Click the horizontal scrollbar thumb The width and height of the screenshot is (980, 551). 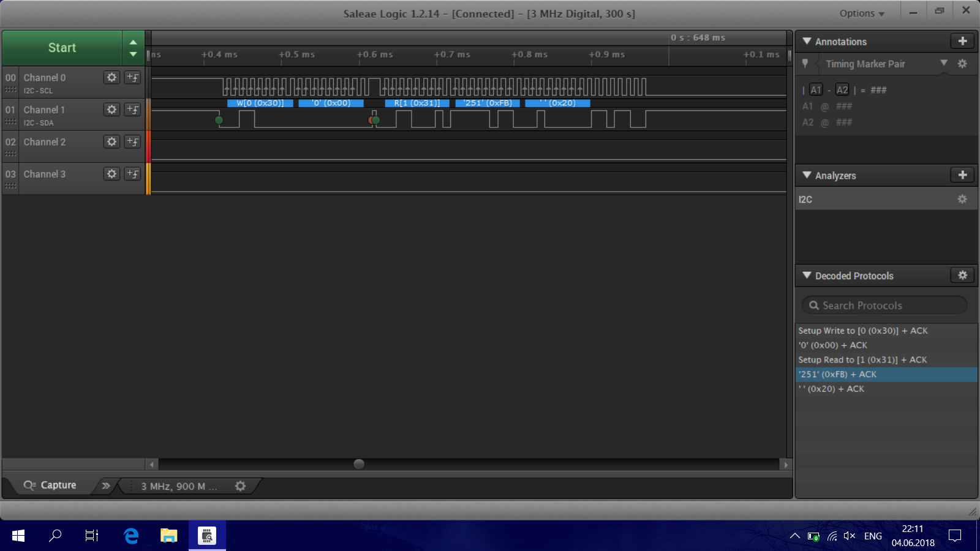point(359,464)
